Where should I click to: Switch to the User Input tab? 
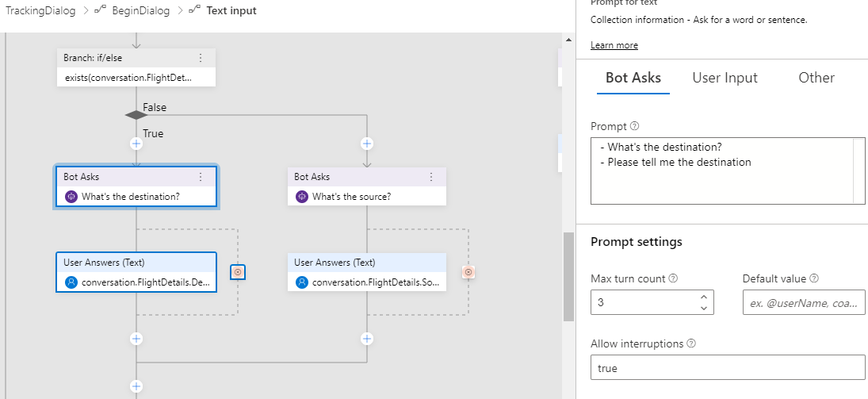click(x=725, y=78)
